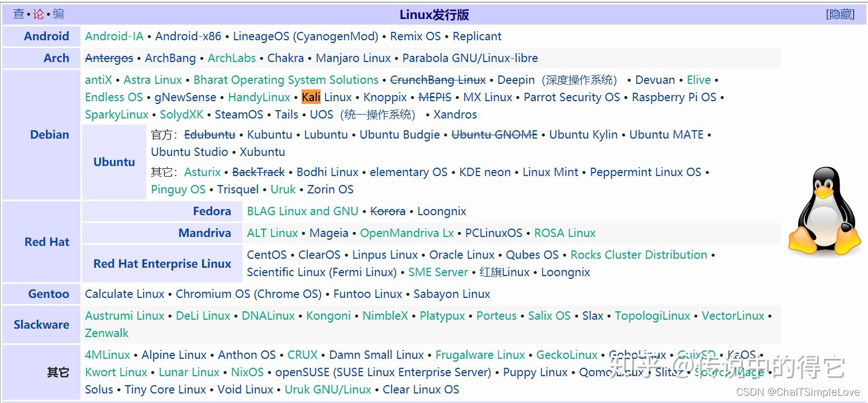Open the Parabola GNU/Linux-libre link

point(470,58)
